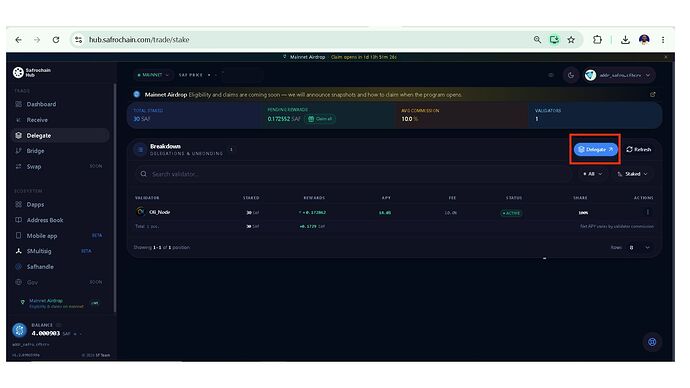Click the Search validator field
Image resolution: width=690 pixels, height=388 pixels.
tap(352, 174)
